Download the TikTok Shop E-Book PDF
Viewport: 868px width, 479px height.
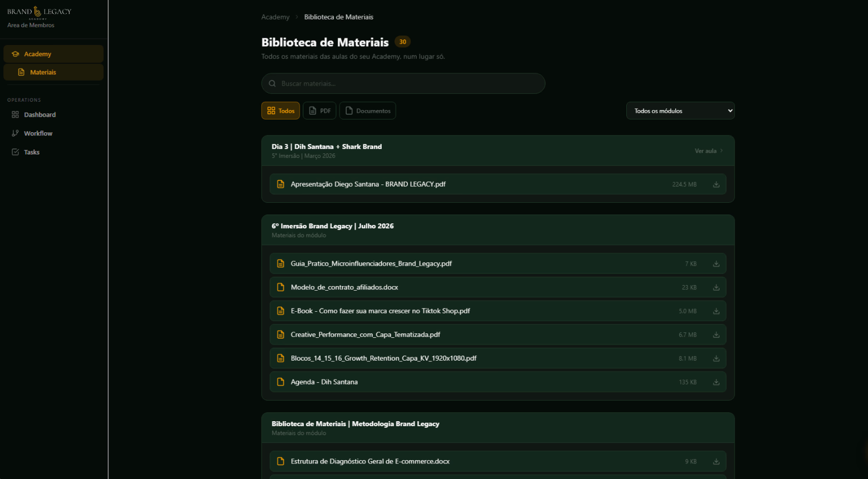(716, 311)
